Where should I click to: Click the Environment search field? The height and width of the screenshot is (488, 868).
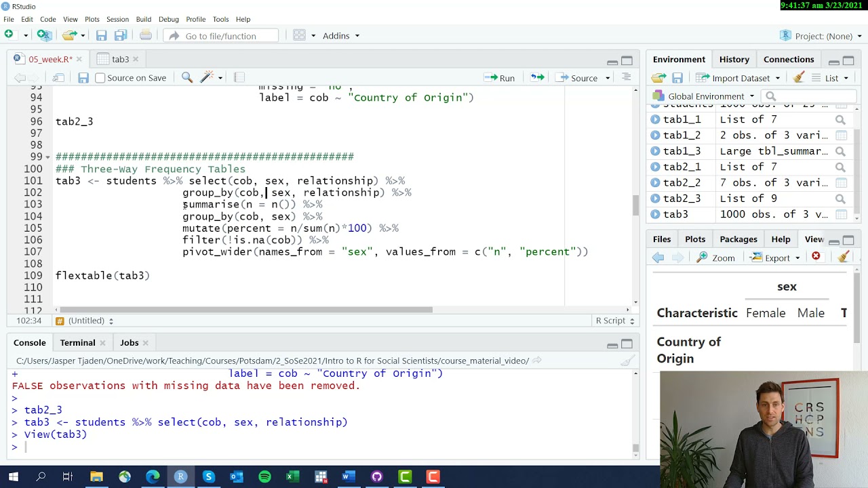pos(808,96)
